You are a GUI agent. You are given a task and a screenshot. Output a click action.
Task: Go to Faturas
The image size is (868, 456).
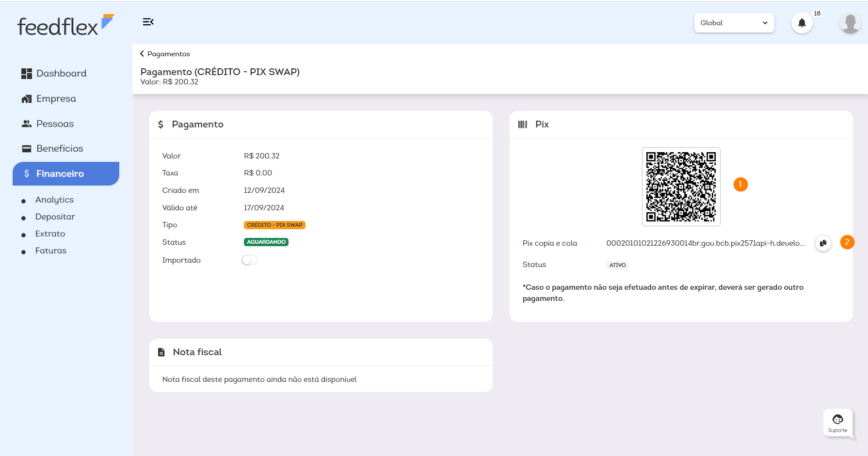tap(50, 251)
